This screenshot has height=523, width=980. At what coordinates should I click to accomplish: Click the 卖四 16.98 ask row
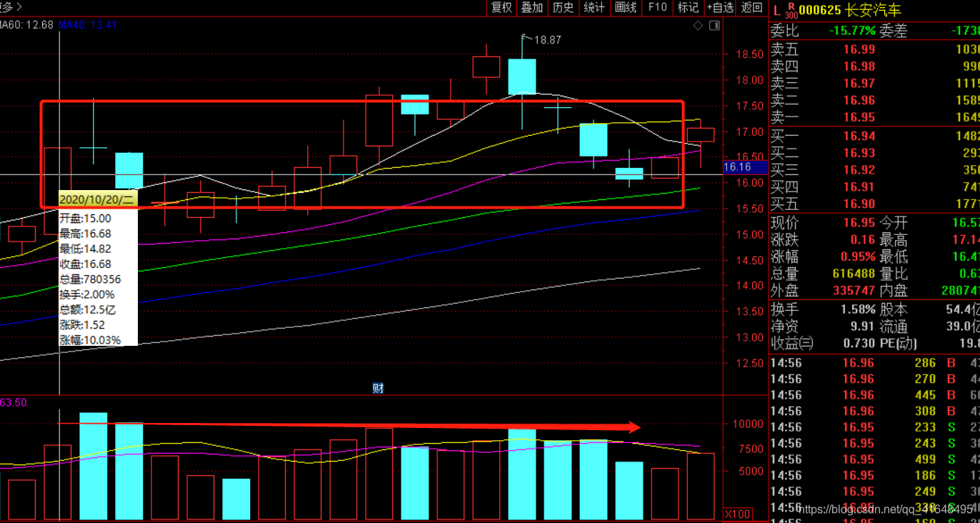click(875, 66)
